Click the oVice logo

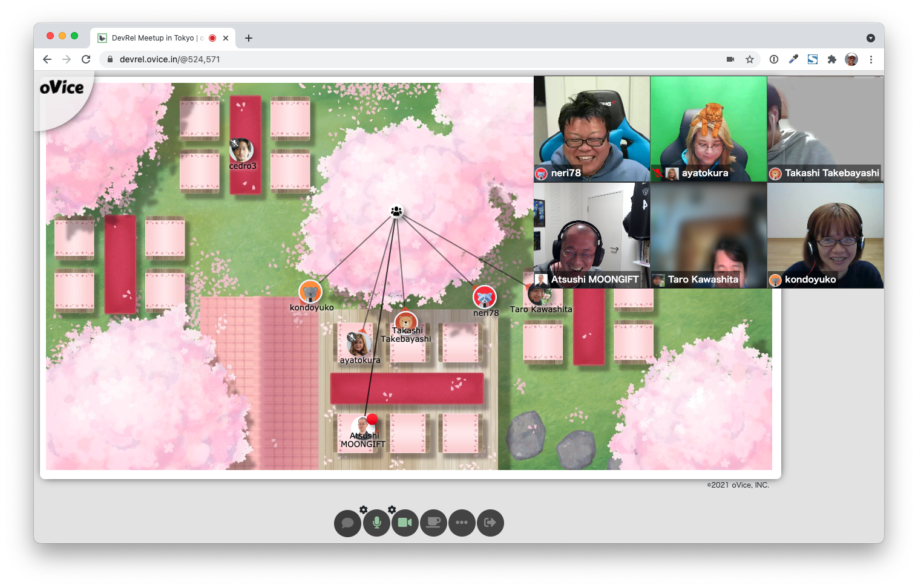[x=62, y=88]
